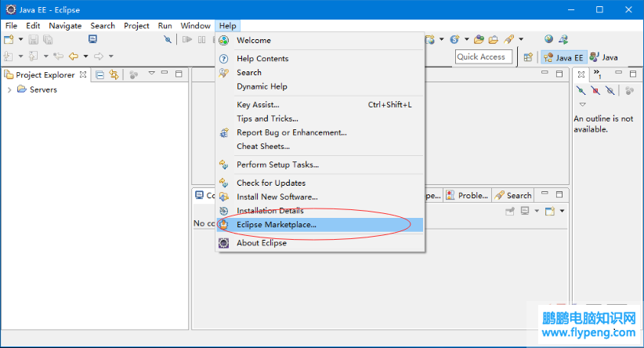This screenshot has width=644, height=348.
Task: Click the green-dot slashed Outline icon
Action: [581, 90]
